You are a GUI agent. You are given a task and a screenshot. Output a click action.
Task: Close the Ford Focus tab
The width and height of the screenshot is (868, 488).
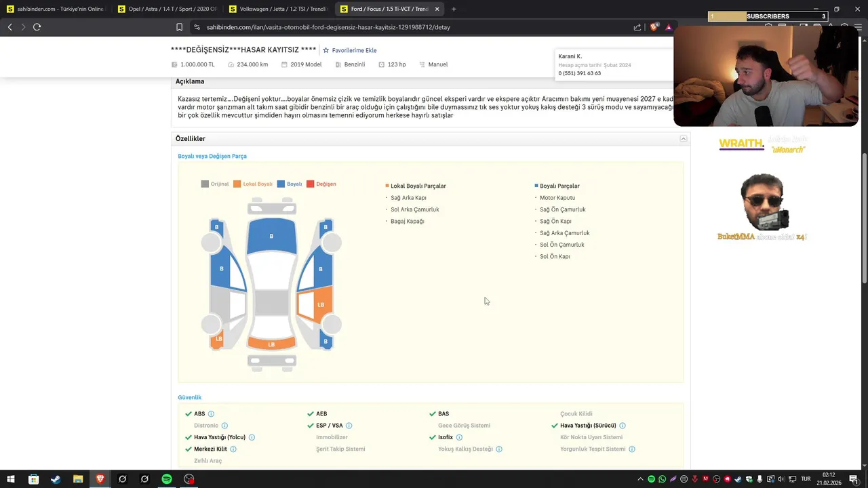(437, 9)
